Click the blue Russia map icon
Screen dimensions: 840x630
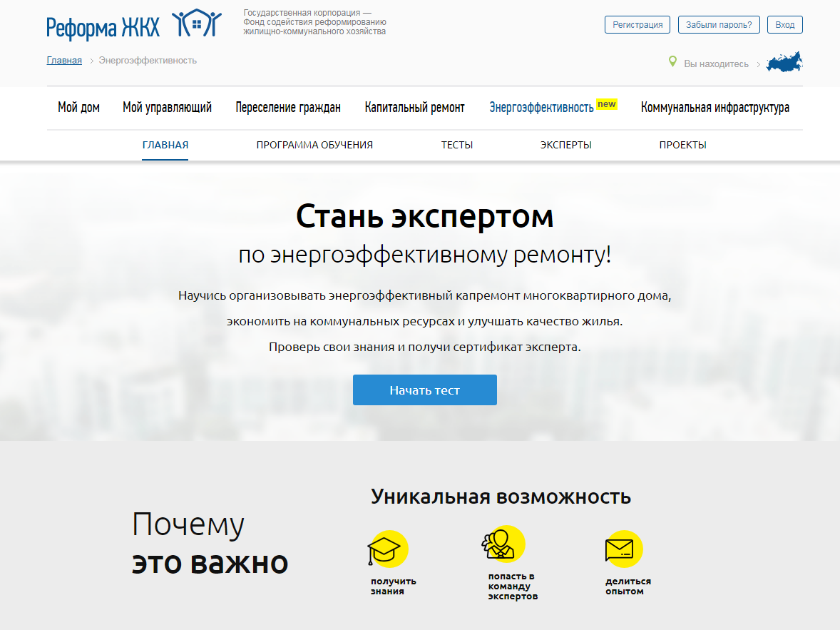tap(784, 63)
